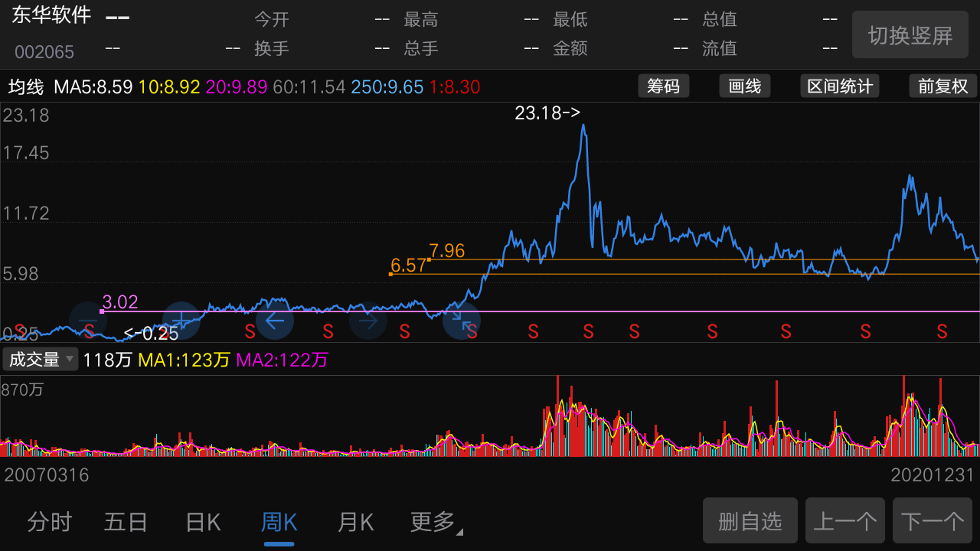This screenshot has height=551, width=980.
Task: Open the 成交量 indicator dropdown
Action: pos(41,359)
